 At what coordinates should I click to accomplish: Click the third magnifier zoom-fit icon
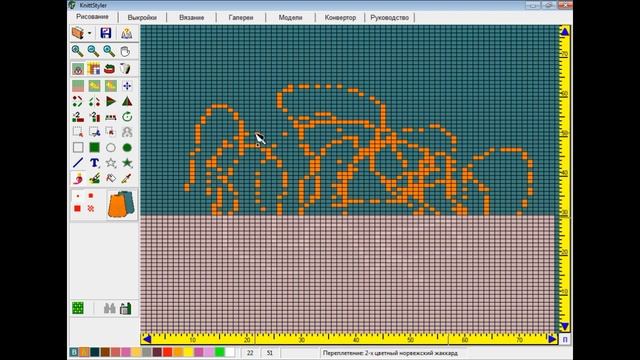pos(109,51)
